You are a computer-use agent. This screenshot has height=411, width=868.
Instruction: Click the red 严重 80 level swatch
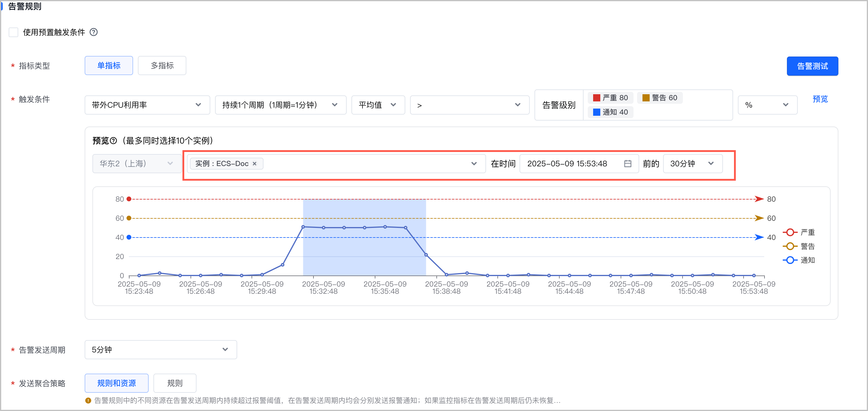pos(596,98)
